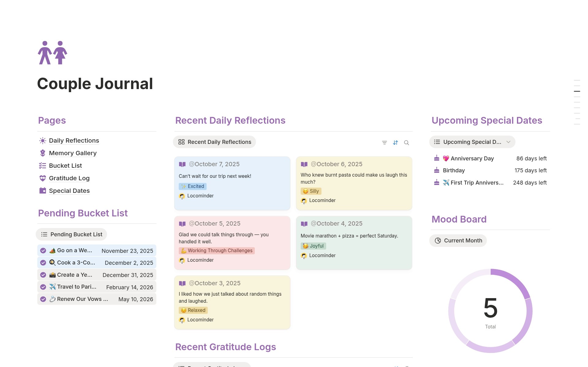Viewport: 588px width, 367px height.
Task: Click the sort arrows icon in Reflections toolbar
Action: pos(395,143)
